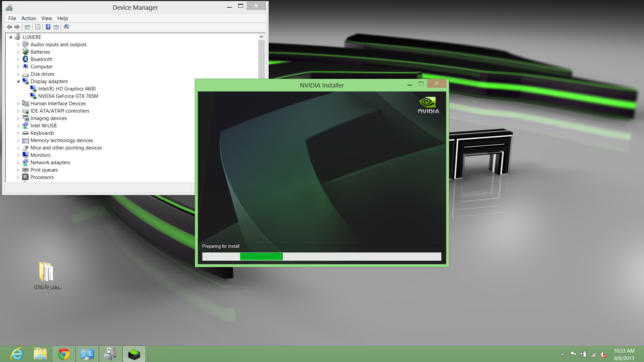Image resolution: width=644 pixels, height=362 pixels.
Task: Click the Device Manager title bar icon
Action: pos(9,7)
